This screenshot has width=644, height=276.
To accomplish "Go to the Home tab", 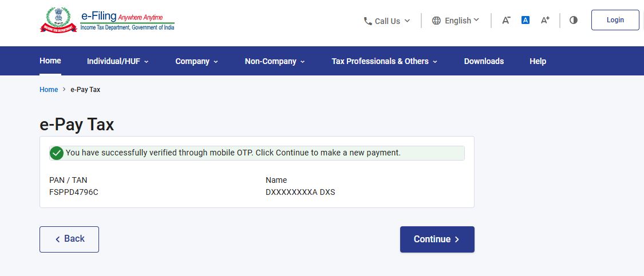I will tap(50, 61).
